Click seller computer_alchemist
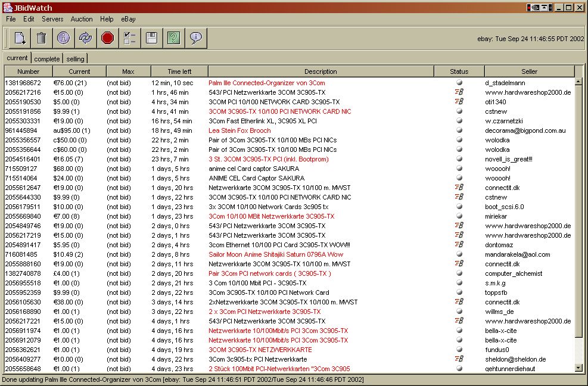The width and height of the screenshot is (588, 386). (514, 273)
